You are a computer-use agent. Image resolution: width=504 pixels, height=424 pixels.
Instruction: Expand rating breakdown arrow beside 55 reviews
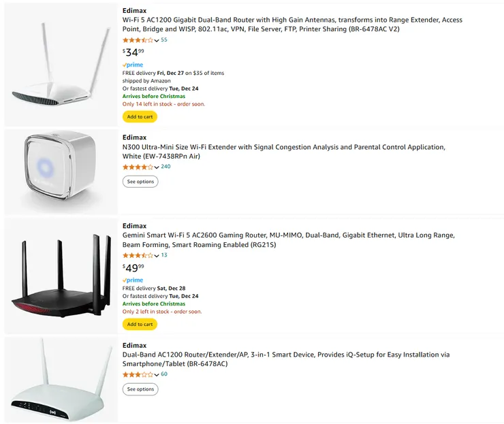[x=157, y=41]
